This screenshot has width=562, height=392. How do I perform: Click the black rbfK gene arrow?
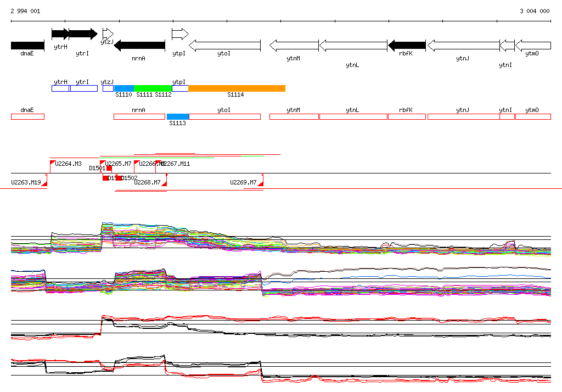(x=407, y=46)
